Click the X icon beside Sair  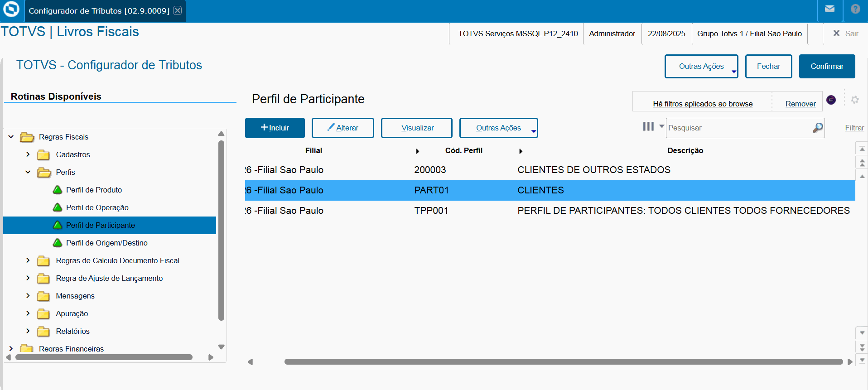pos(836,33)
